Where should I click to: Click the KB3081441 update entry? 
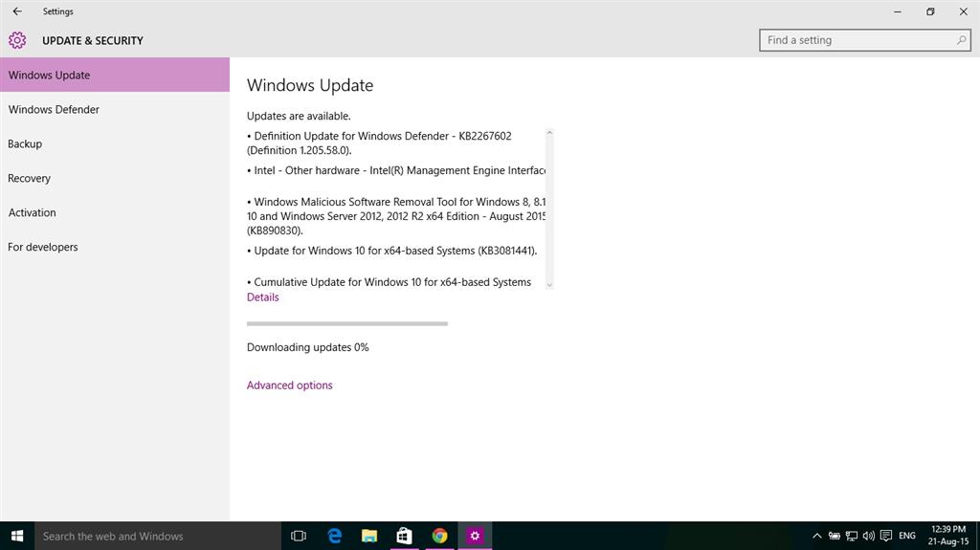pos(391,251)
